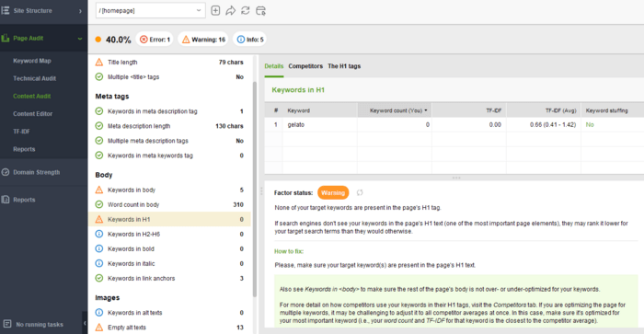Click green check beside Multiple title tags

coord(99,76)
